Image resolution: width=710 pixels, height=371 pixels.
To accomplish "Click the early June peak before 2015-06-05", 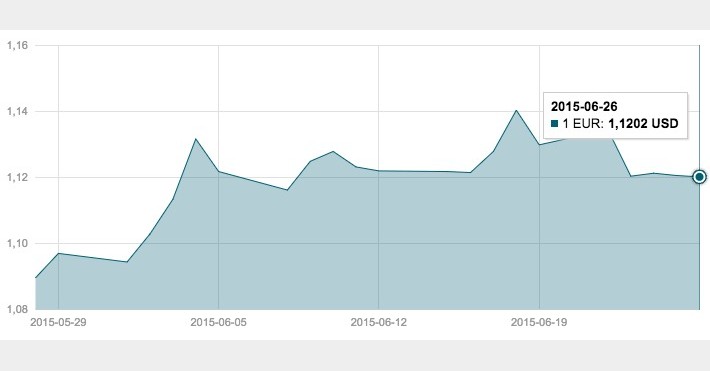I will (x=195, y=139).
